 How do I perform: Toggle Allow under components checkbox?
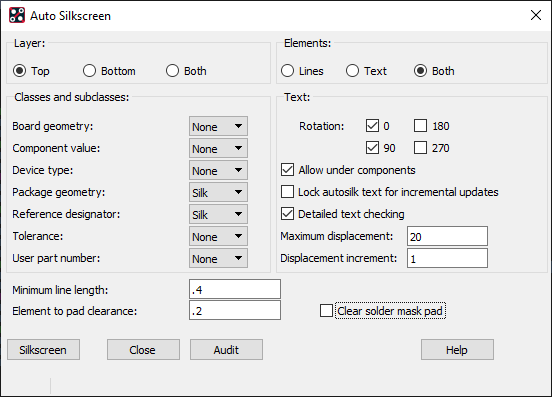click(x=287, y=170)
